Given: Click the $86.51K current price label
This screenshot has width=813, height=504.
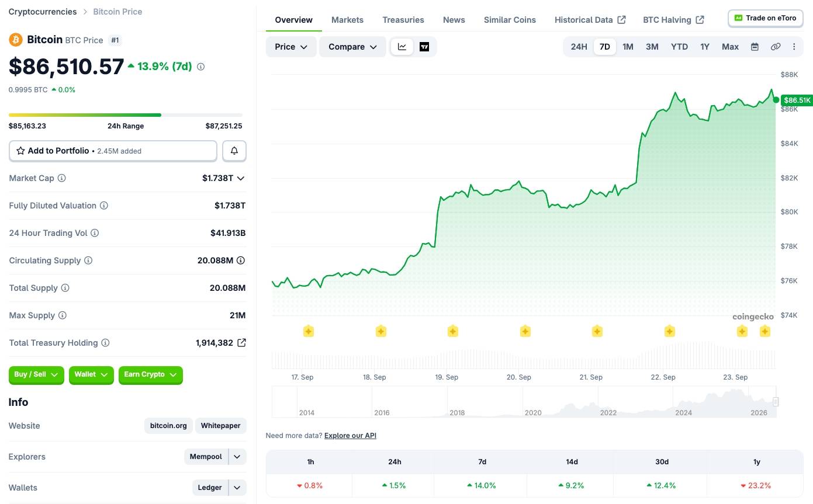Looking at the screenshot, I should coord(797,100).
